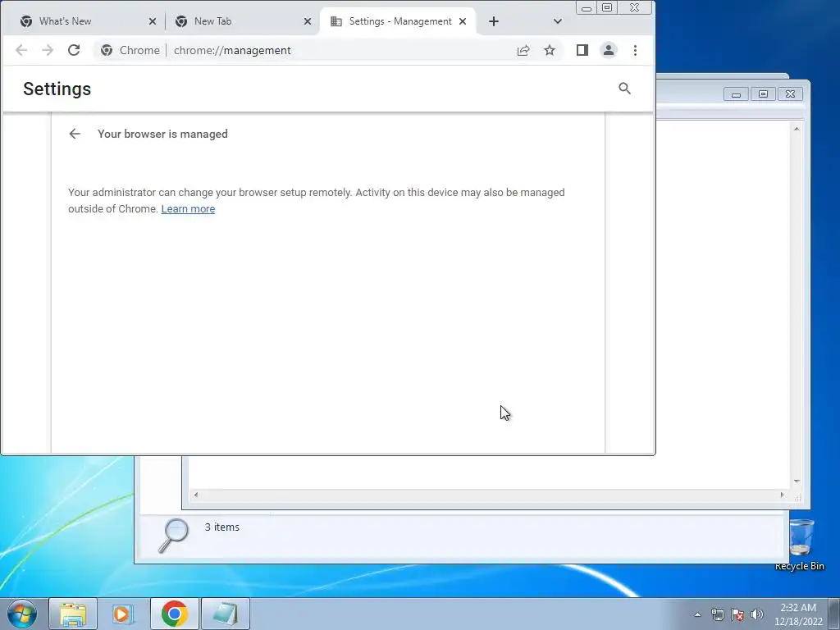Click scroll down arrow in background window
The height and width of the screenshot is (630, 840).
click(x=797, y=481)
